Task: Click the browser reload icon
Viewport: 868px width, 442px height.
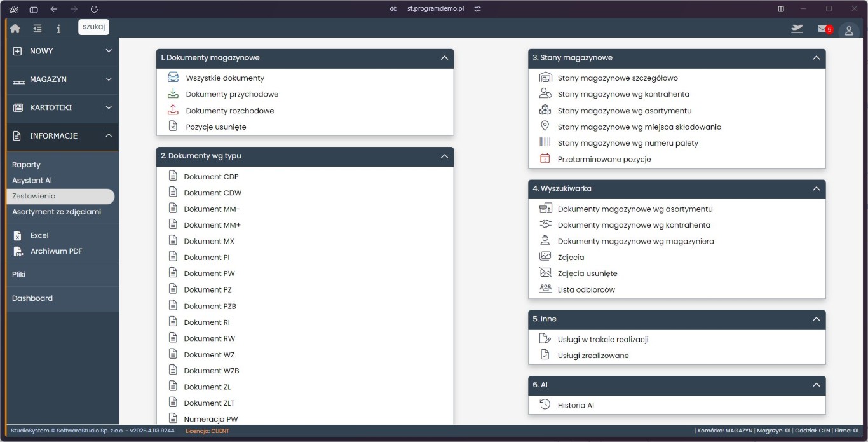Action: tap(94, 9)
